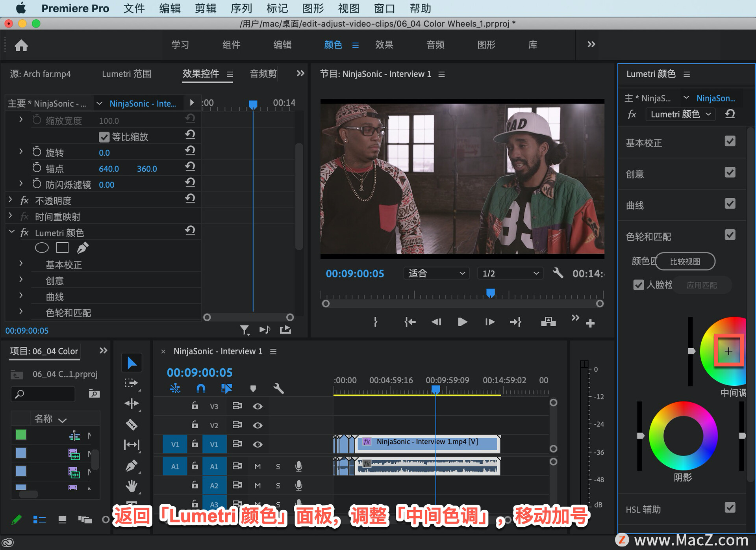Switch to the 编辑 workspace
756x550 pixels.
click(x=282, y=45)
